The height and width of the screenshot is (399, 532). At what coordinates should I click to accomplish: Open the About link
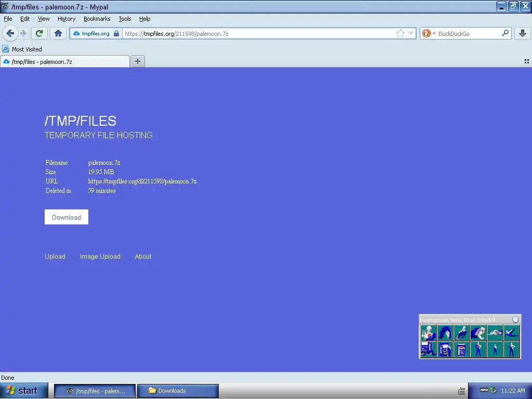[143, 257]
